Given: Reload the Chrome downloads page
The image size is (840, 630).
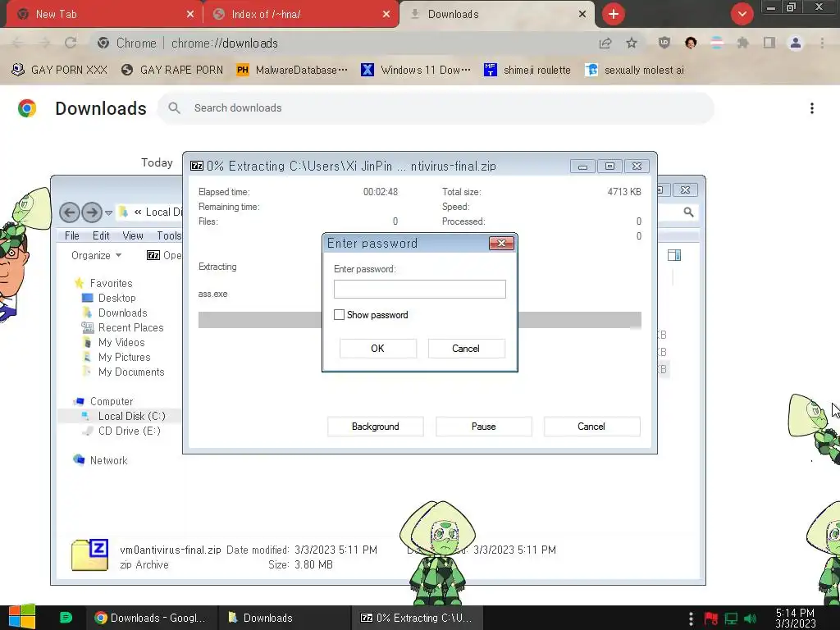Looking at the screenshot, I should click(x=71, y=43).
